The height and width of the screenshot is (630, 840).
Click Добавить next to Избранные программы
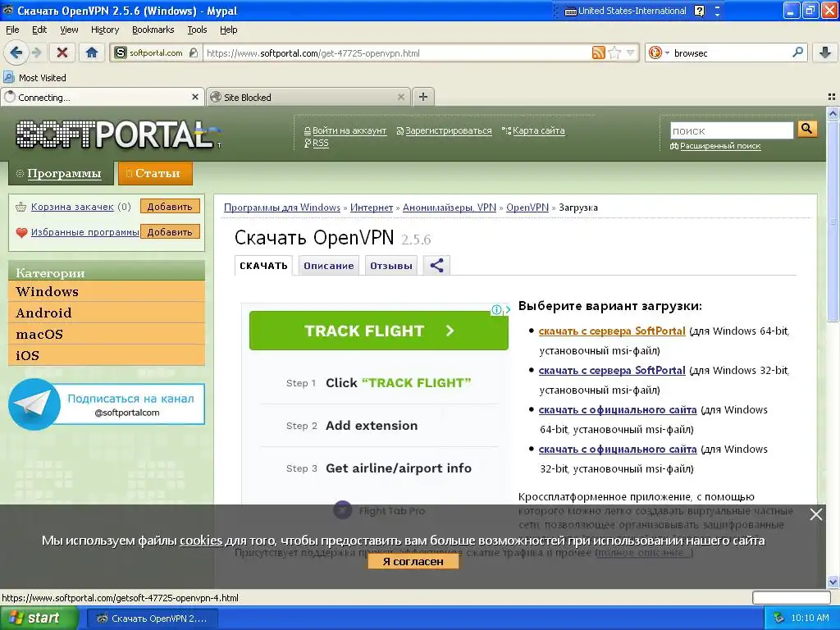point(170,232)
